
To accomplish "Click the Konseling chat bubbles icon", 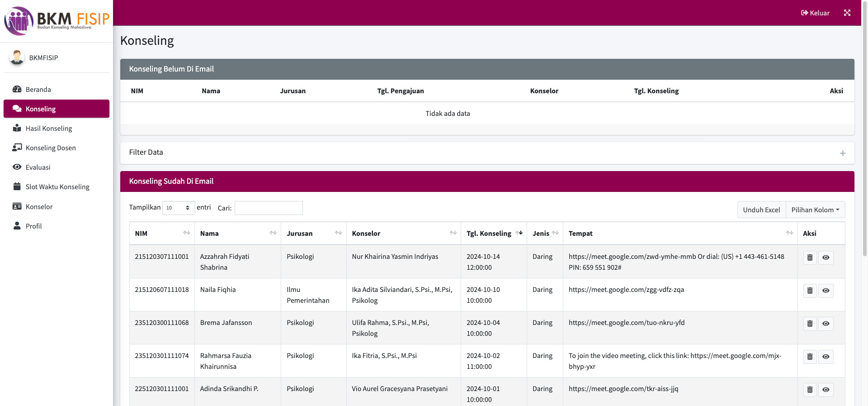I will tap(17, 109).
